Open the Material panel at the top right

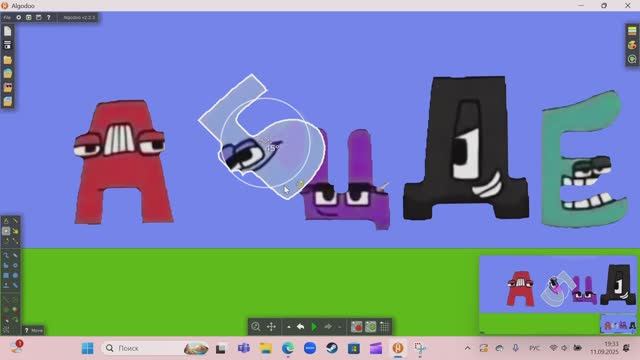[632, 31]
